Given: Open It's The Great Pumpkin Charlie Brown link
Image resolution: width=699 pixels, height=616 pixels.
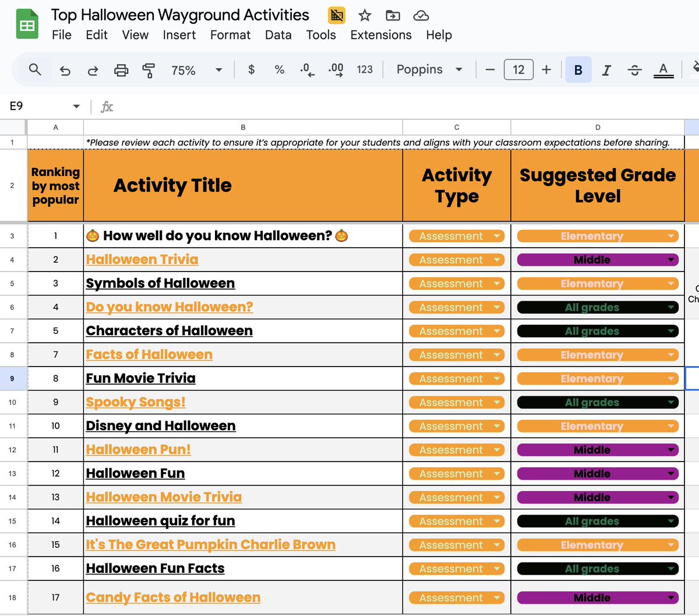Looking at the screenshot, I should click(x=211, y=545).
